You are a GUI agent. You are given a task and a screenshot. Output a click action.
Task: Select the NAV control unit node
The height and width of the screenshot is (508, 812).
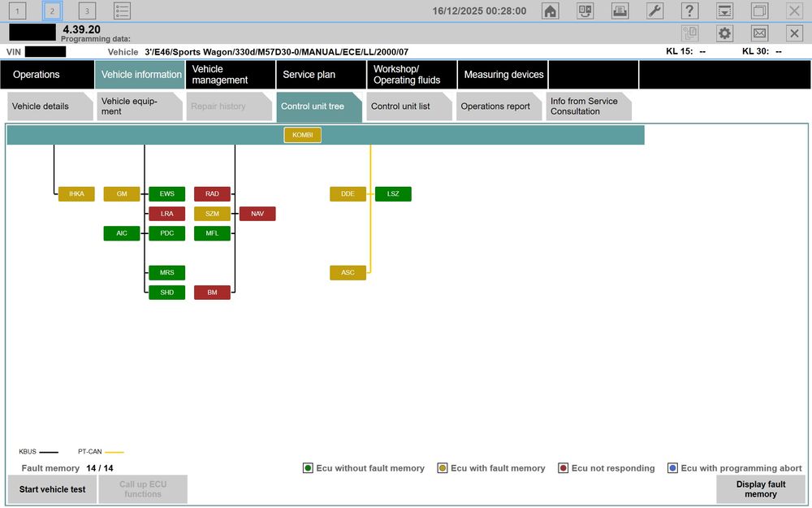257,214
